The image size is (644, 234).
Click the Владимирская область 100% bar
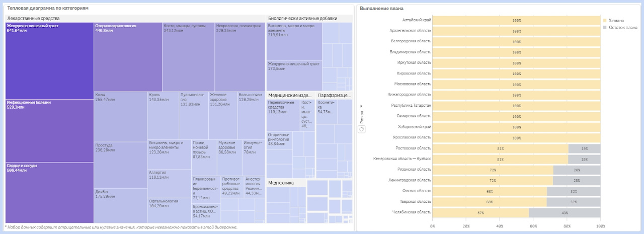click(517, 52)
